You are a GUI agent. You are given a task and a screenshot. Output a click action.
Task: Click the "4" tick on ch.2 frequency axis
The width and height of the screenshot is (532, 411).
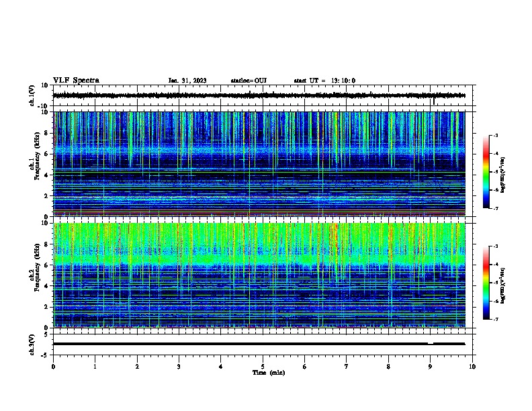47,286
